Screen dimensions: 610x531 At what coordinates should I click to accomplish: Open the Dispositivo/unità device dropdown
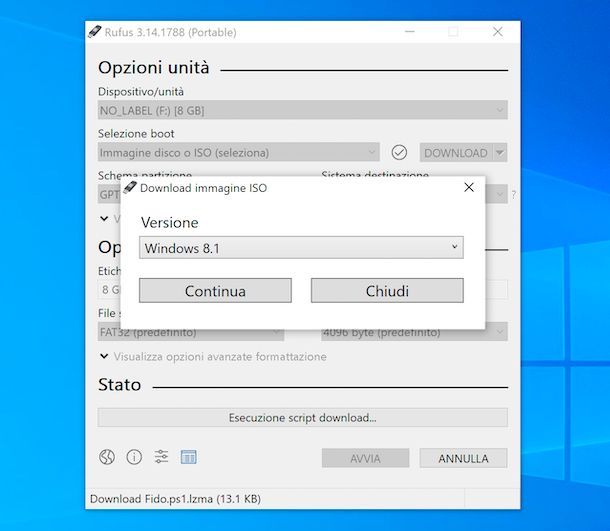coord(303,110)
